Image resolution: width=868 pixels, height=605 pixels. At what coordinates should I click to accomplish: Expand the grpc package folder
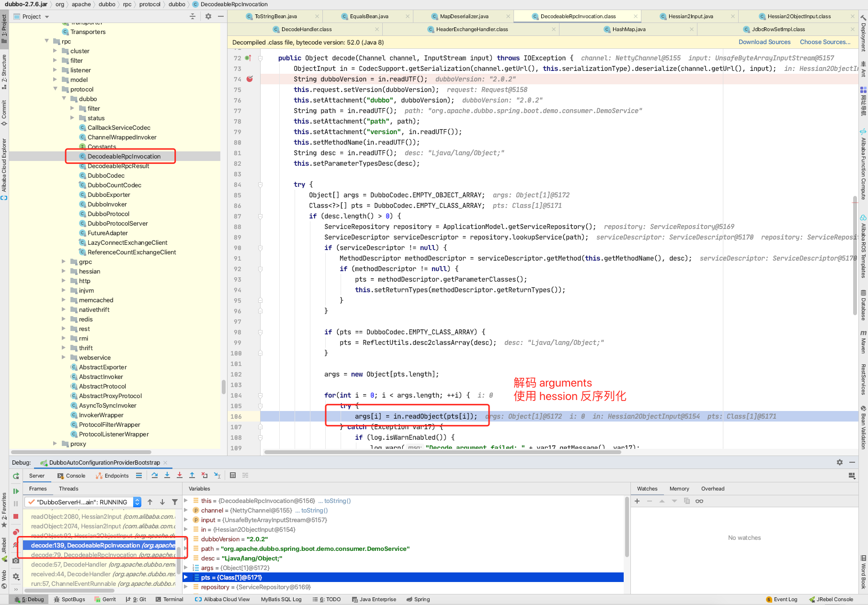click(x=64, y=262)
